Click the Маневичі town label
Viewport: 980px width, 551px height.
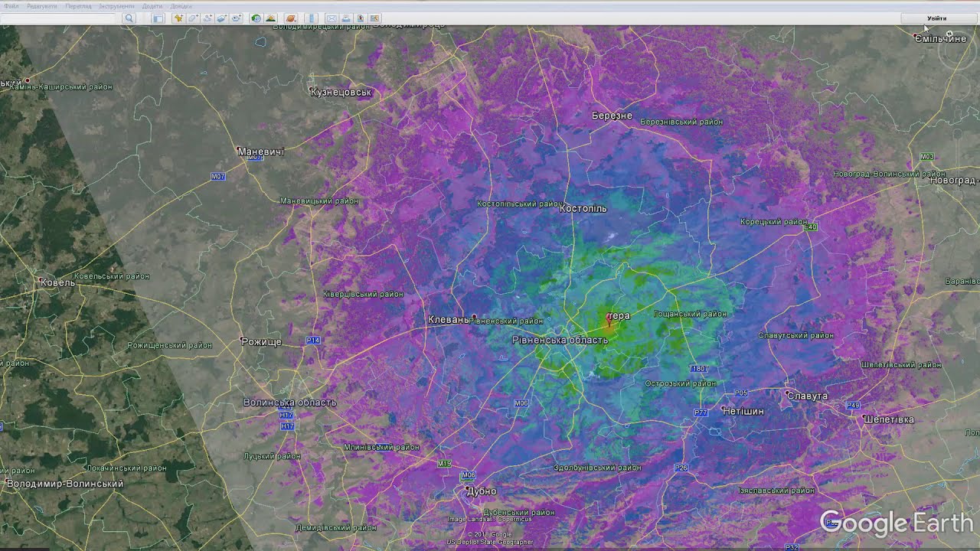[261, 152]
